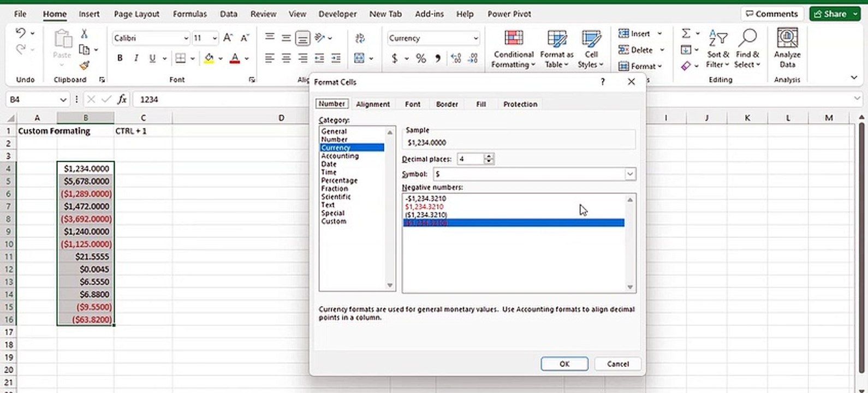Switch to Alignment tab in Format Cells
This screenshot has height=393, width=868.
(373, 104)
